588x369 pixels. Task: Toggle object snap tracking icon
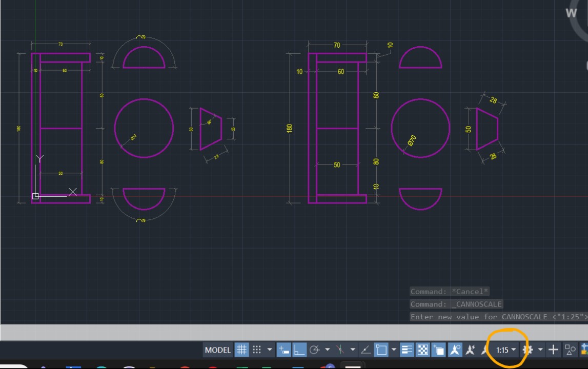pyautogui.click(x=366, y=350)
